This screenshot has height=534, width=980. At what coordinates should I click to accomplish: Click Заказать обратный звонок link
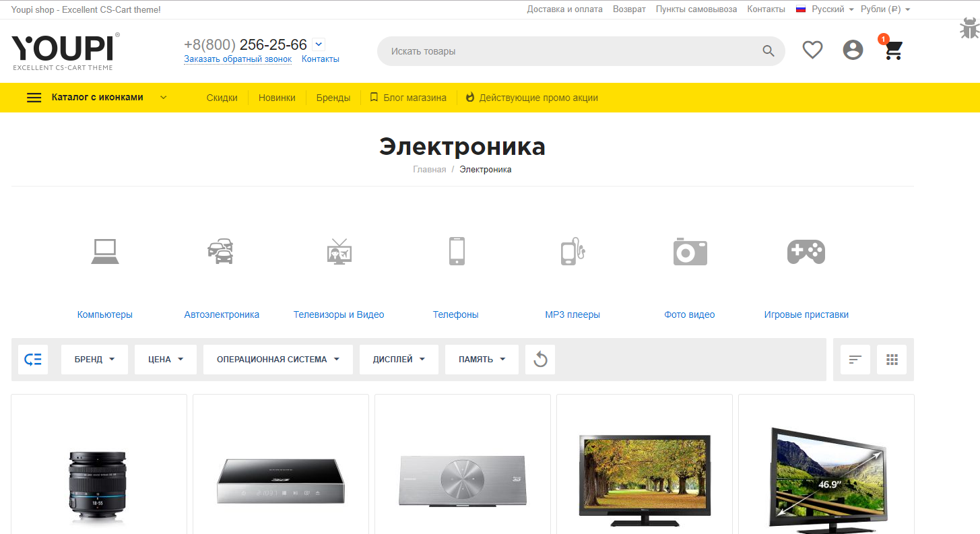click(238, 59)
